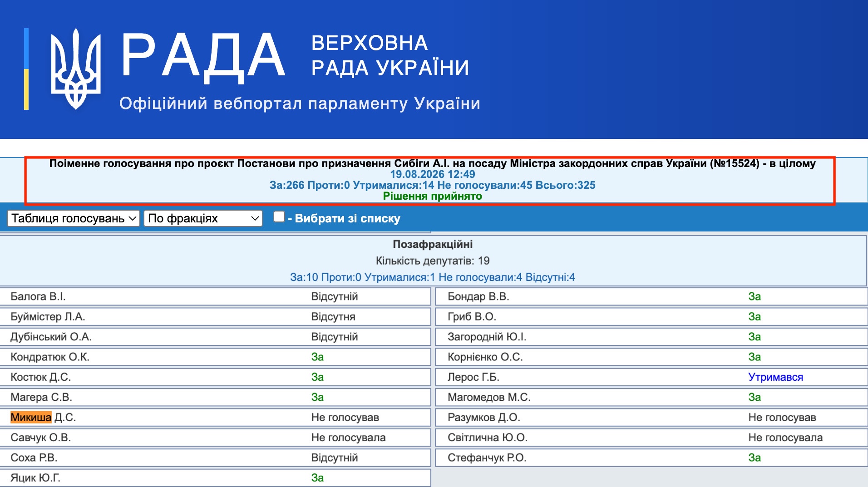This screenshot has width=868, height=487.
Task: Click the Ukrainian trident emblem logo
Action: 75,69
